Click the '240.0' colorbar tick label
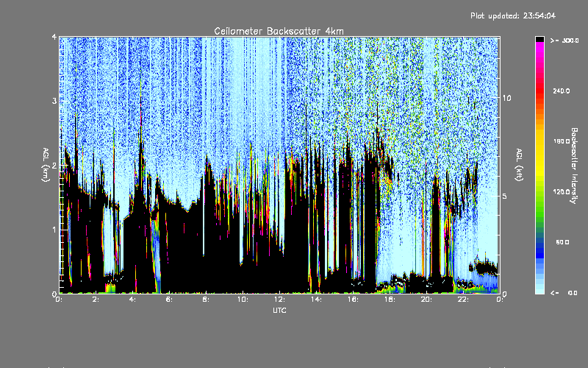The image size is (588, 368). pyautogui.click(x=562, y=91)
